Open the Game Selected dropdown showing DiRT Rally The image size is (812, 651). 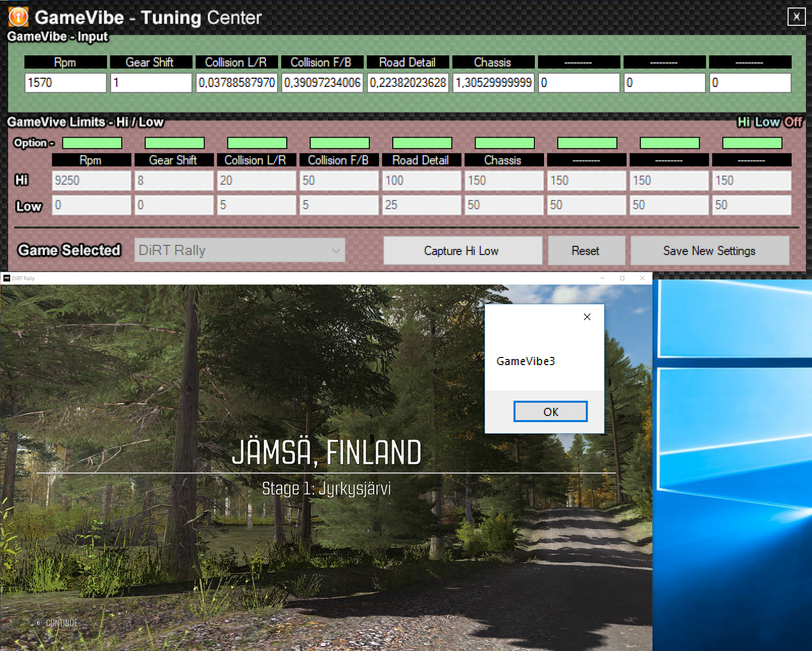coord(240,250)
